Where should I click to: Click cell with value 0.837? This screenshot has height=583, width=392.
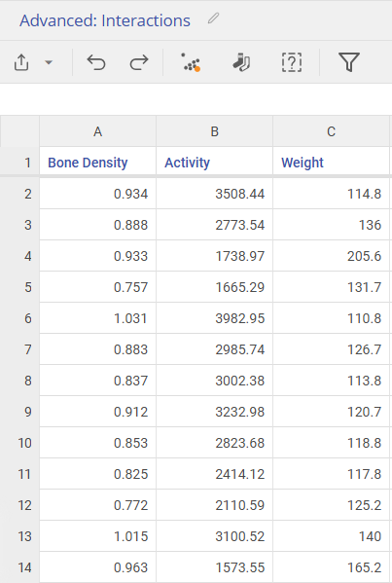coord(97,381)
